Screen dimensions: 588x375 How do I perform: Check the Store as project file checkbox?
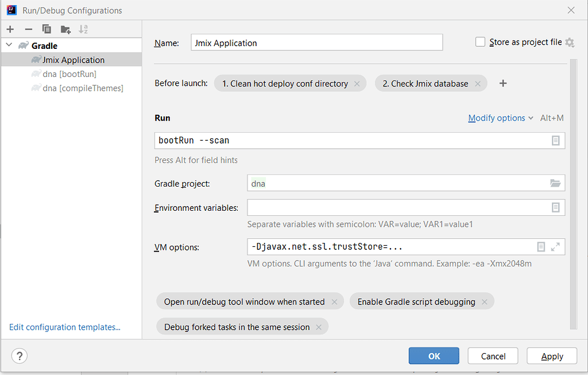click(480, 41)
